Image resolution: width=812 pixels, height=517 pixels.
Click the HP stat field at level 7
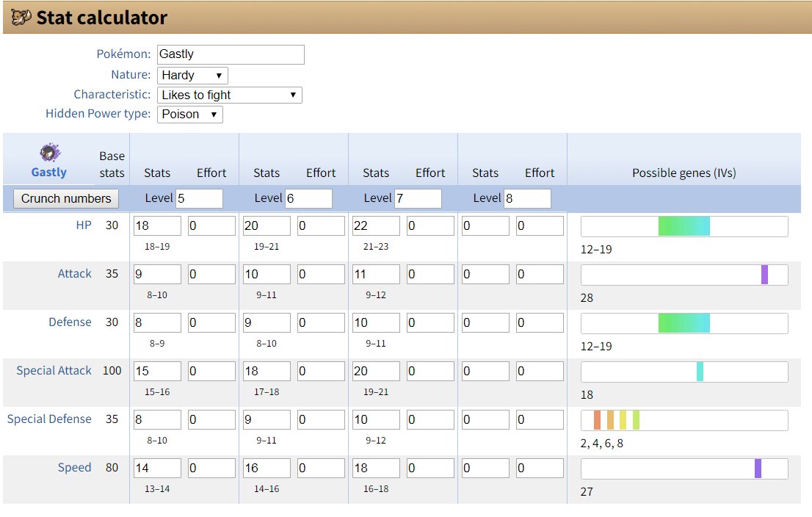376,226
